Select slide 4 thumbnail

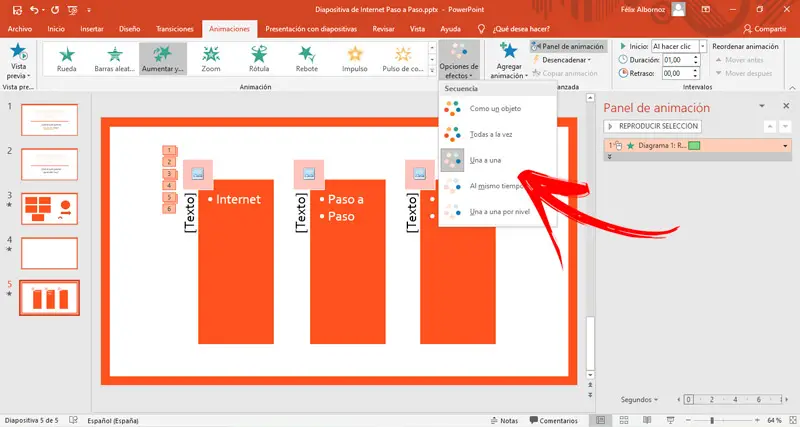click(x=49, y=253)
